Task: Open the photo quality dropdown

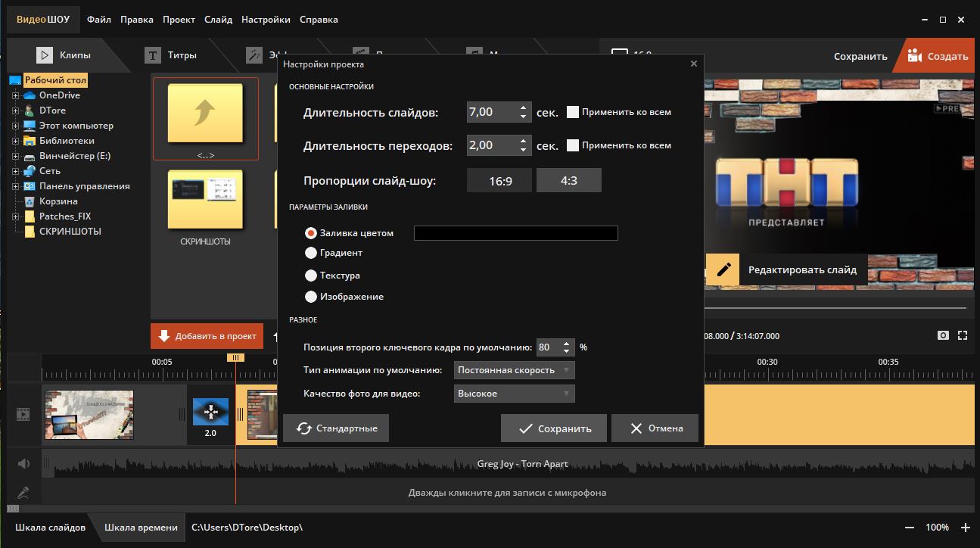Action: (x=514, y=394)
